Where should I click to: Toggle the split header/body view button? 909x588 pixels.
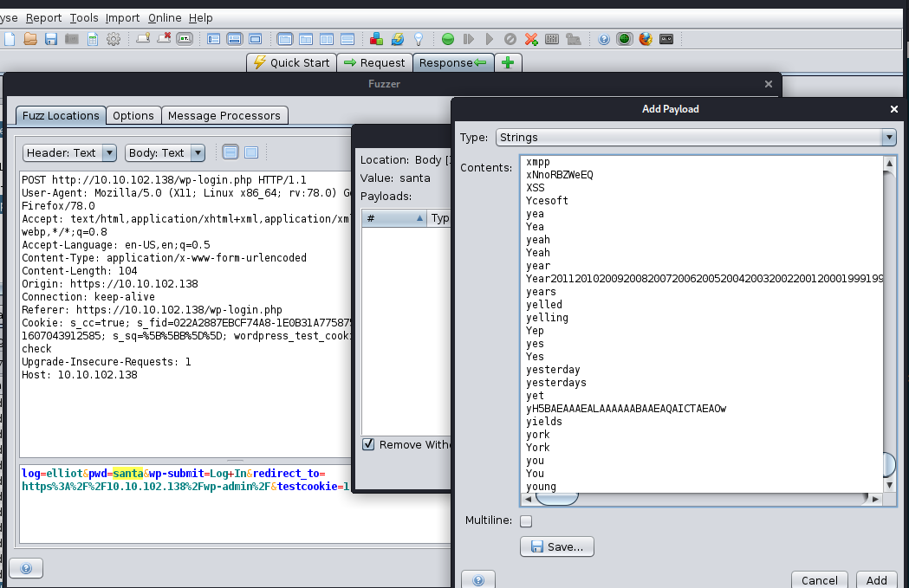[x=230, y=152]
